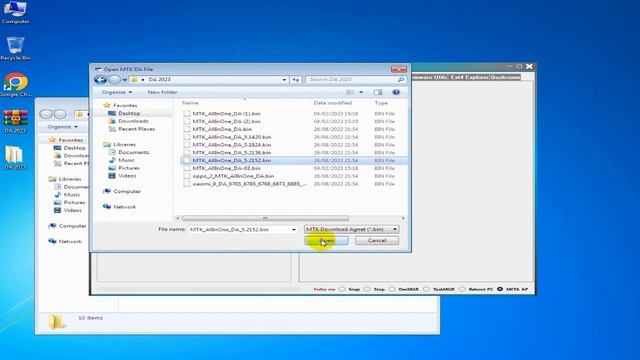Expand the DA 2023 address bar dropdown
This screenshot has width=640, height=360.
(284, 80)
